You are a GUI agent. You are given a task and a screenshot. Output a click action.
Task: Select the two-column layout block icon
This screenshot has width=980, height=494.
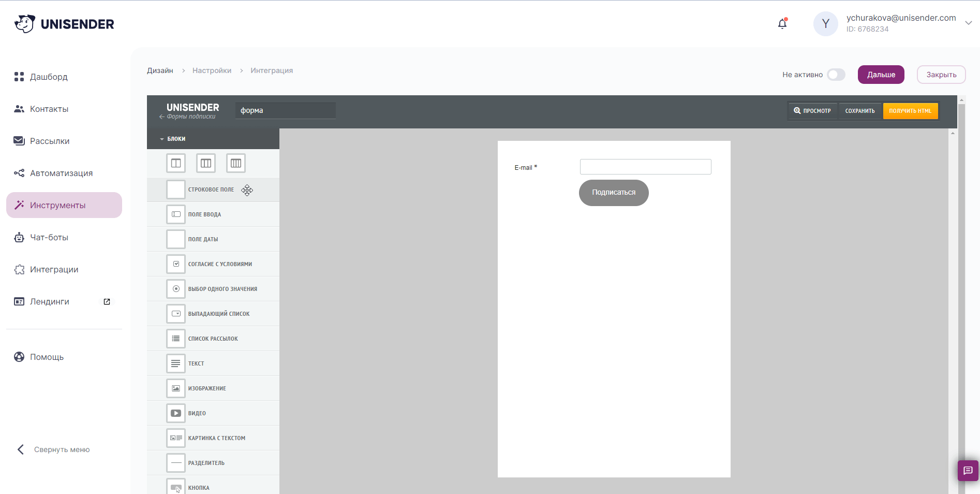click(176, 163)
